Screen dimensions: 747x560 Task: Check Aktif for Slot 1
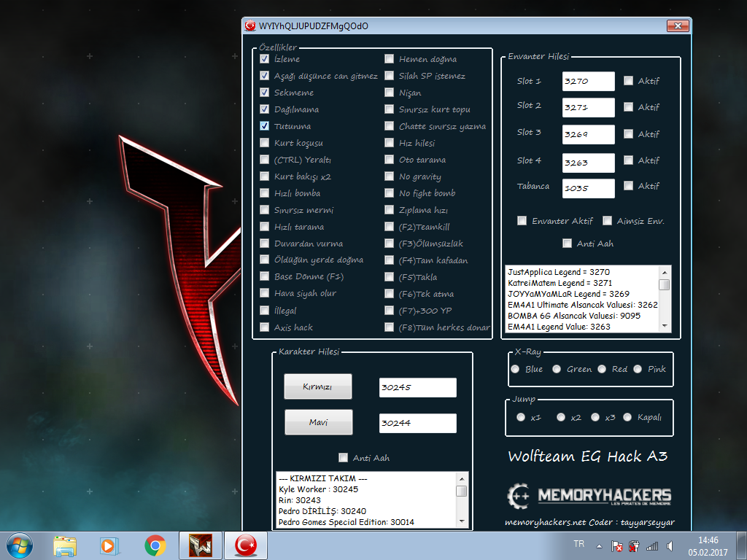[628, 81]
